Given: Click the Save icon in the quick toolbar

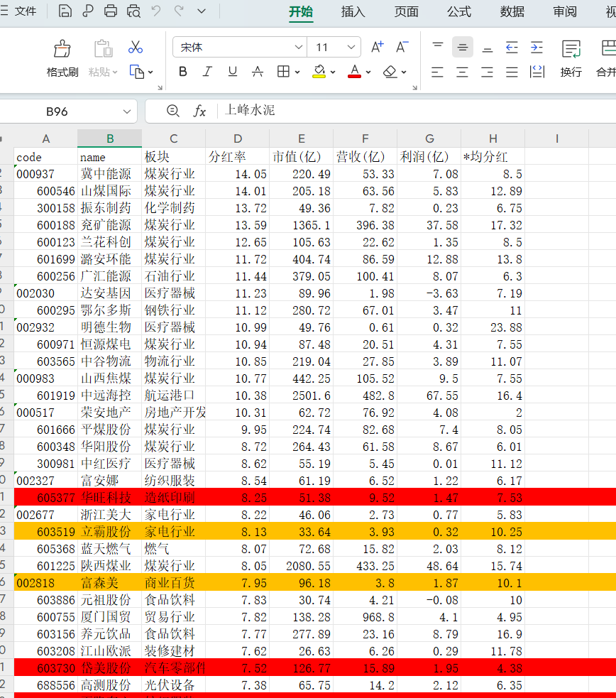Looking at the screenshot, I should 65,11.
